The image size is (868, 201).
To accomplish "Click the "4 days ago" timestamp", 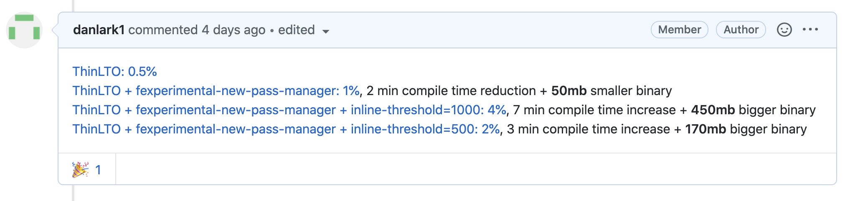I will (233, 30).
